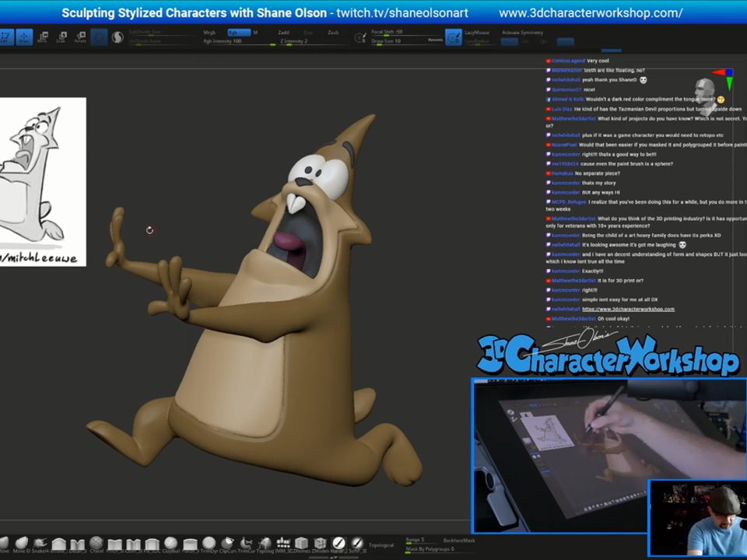Screen dimensions: 747x560
Task: Click the LazyRadius slider
Action: (x=481, y=41)
